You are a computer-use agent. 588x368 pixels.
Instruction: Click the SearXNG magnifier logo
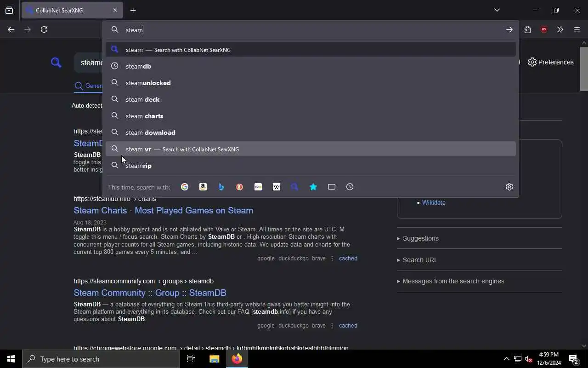coord(56,62)
